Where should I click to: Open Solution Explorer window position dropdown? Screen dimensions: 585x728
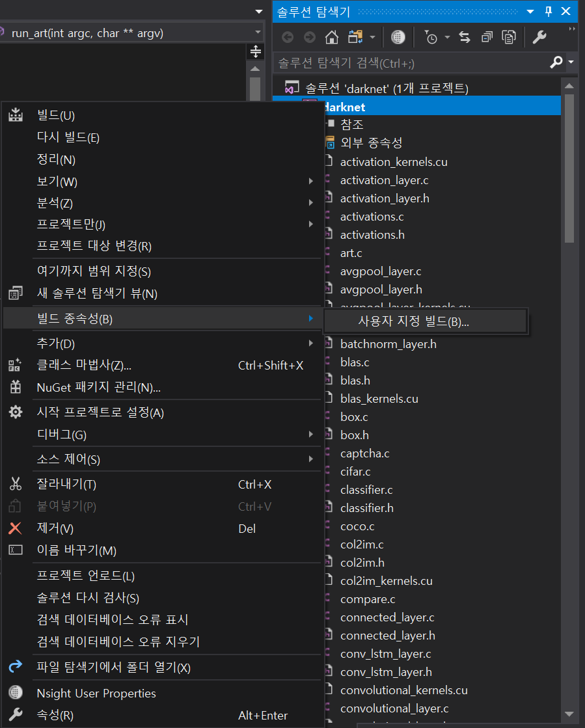[x=530, y=12]
